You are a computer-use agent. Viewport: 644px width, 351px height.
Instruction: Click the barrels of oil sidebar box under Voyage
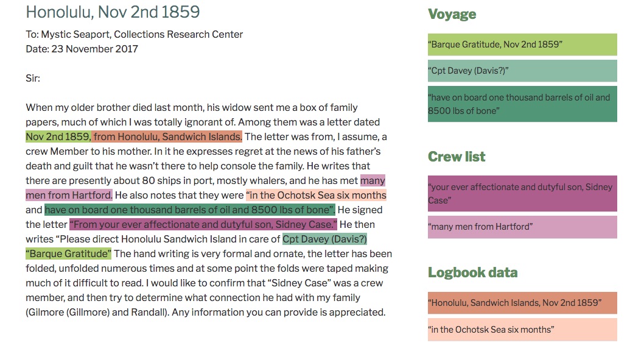click(x=522, y=104)
